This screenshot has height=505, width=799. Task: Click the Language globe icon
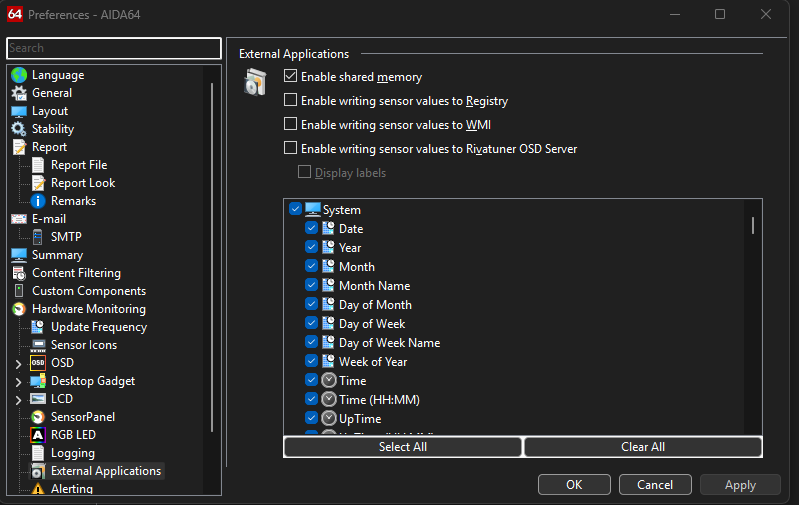19,75
